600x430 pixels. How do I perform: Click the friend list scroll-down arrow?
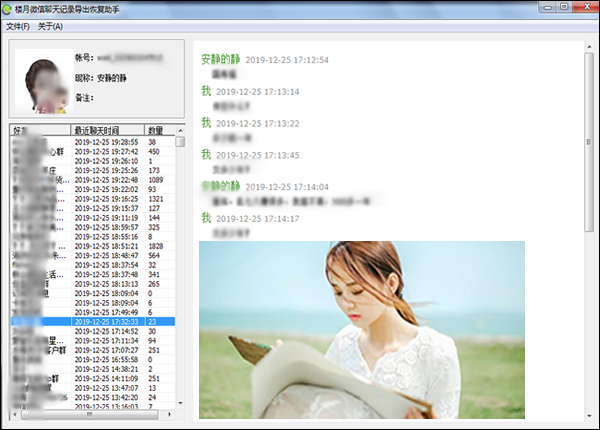[180, 404]
